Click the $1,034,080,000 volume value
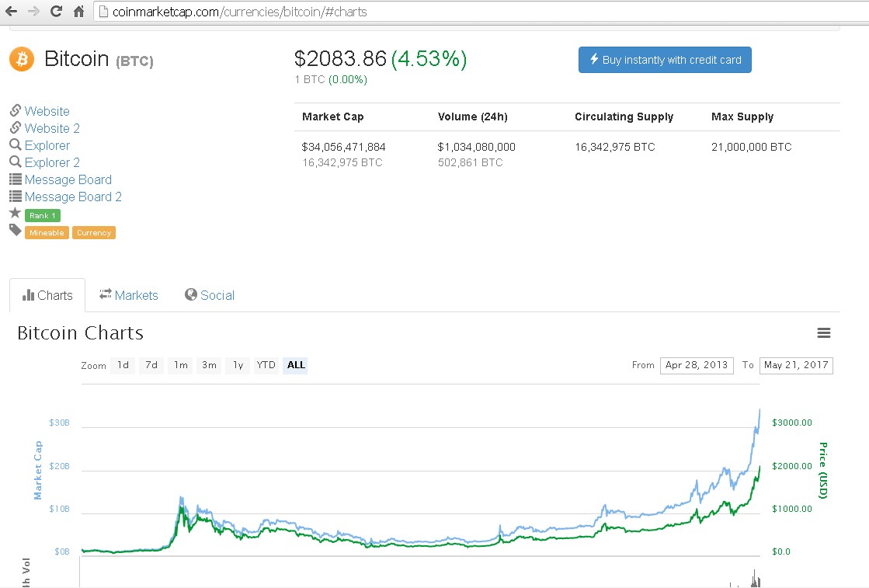This screenshot has height=588, width=869. tap(477, 147)
